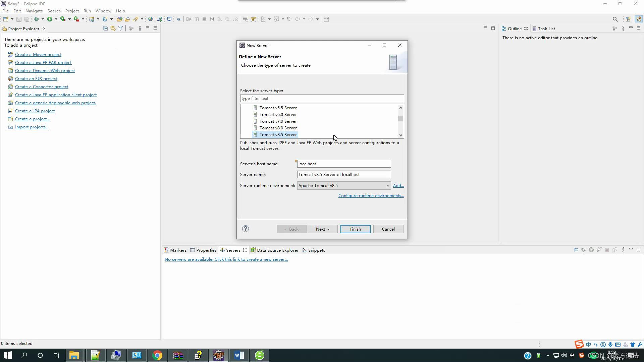Open a terminal with the monitor icon
The height and width of the screenshot is (362, 644).
pyautogui.click(x=169, y=19)
